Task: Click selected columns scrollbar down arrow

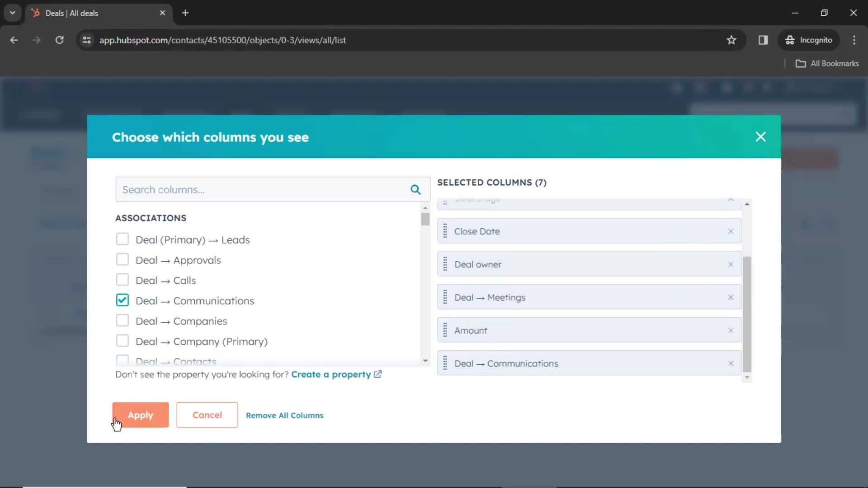Action: pos(747,377)
